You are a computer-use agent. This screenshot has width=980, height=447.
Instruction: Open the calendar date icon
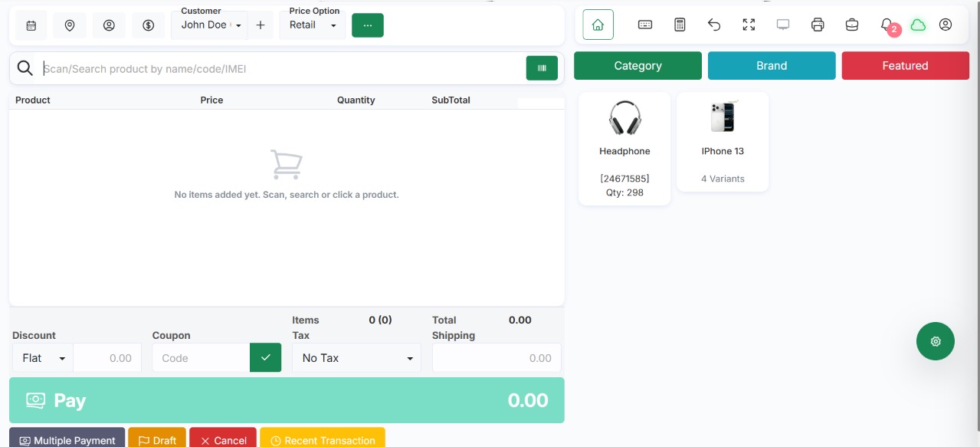click(x=31, y=25)
